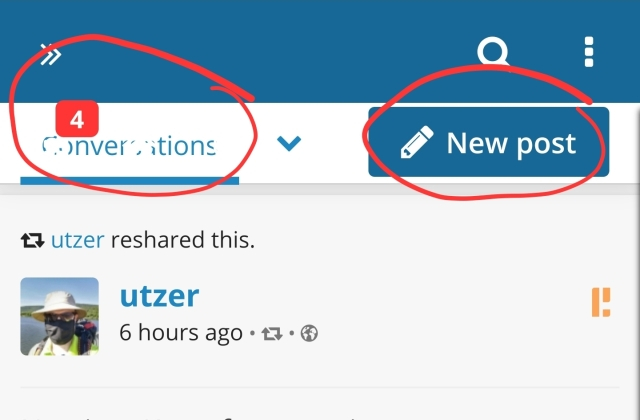Open search with the magnifying glass icon

pos(493,52)
